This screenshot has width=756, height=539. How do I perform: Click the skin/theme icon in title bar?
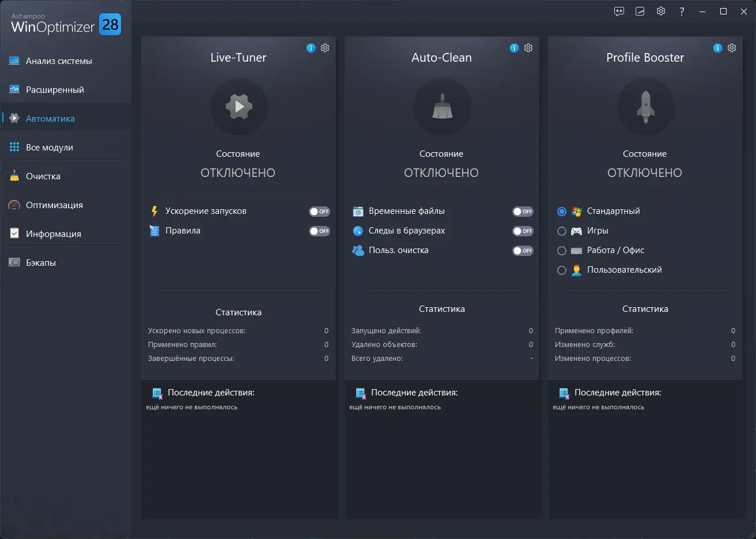pyautogui.click(x=640, y=12)
